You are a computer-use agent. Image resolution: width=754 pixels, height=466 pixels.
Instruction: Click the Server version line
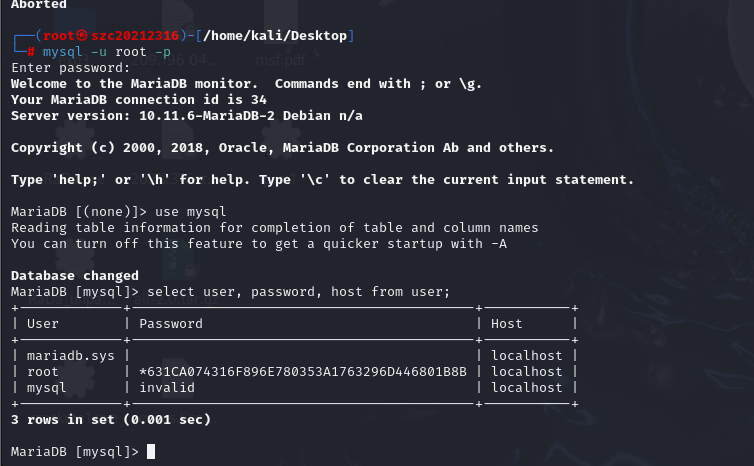pyautogui.click(x=187, y=116)
